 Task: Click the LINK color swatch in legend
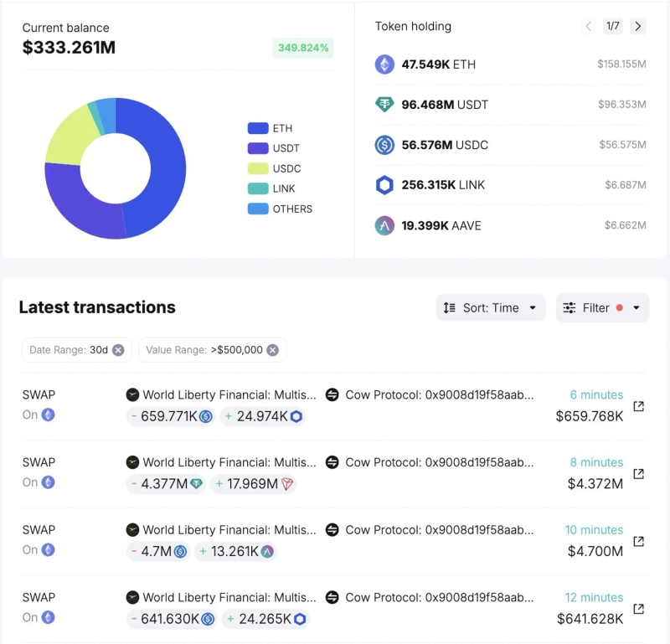[x=258, y=189]
